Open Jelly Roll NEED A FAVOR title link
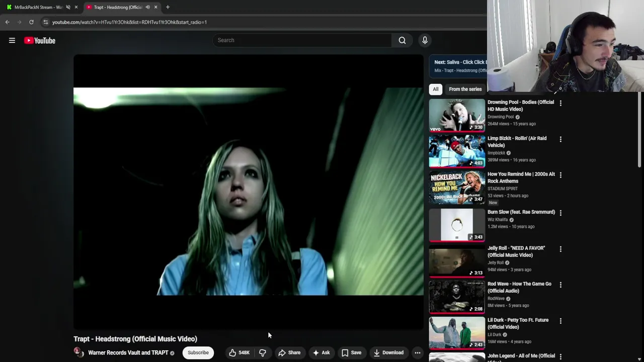 pyautogui.click(x=516, y=251)
